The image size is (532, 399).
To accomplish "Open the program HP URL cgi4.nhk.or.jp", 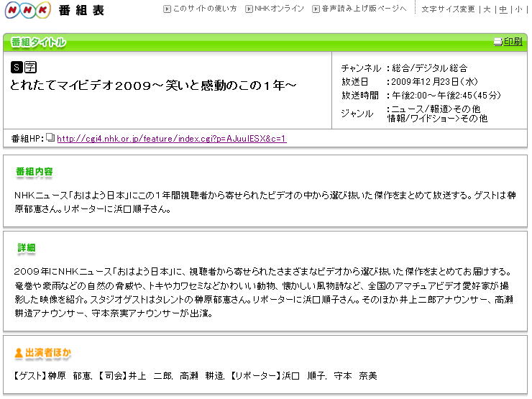I will 172,139.
